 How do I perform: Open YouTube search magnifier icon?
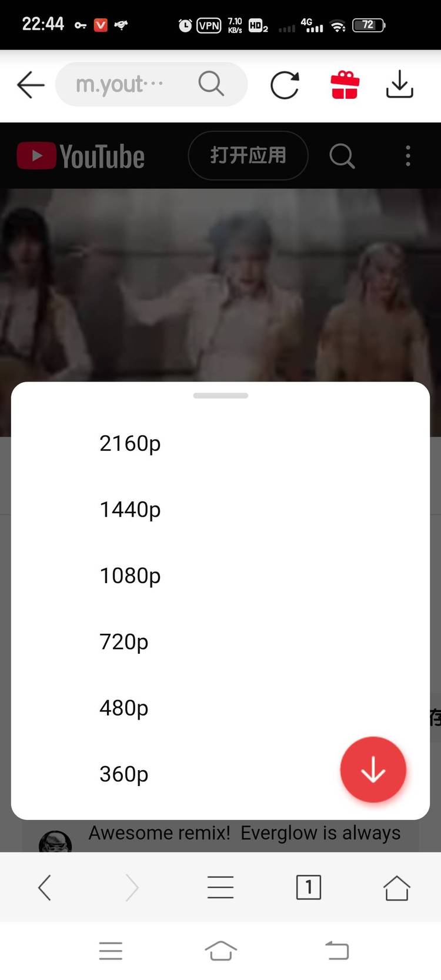click(x=342, y=156)
